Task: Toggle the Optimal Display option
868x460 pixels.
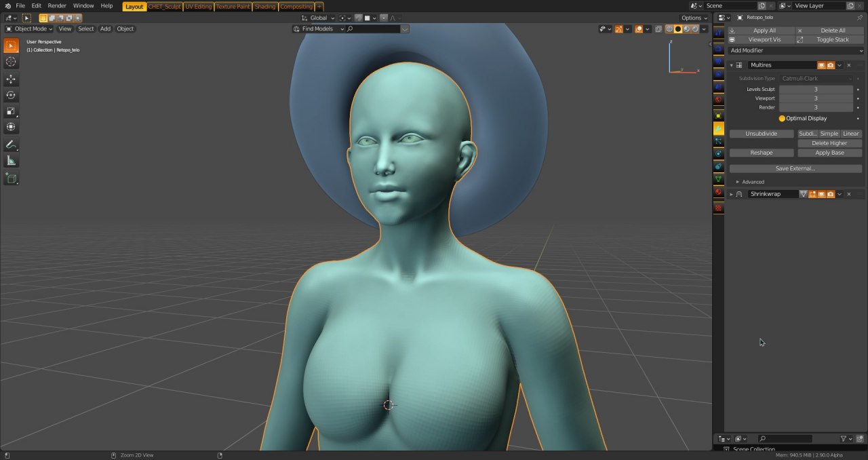Action: pos(782,119)
